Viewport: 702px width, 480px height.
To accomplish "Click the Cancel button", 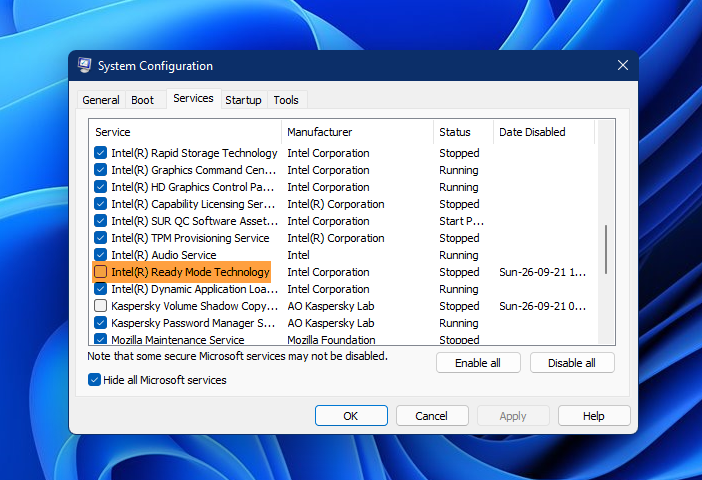I will pyautogui.click(x=431, y=416).
